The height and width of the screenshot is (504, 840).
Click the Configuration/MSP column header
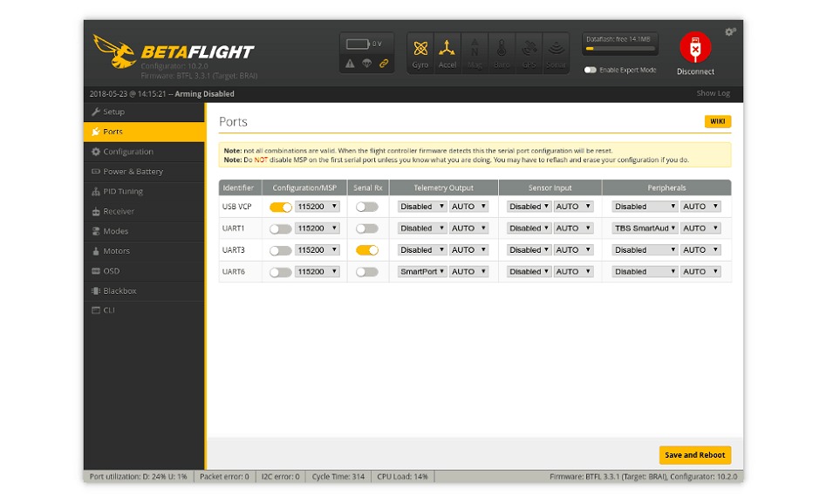click(304, 188)
